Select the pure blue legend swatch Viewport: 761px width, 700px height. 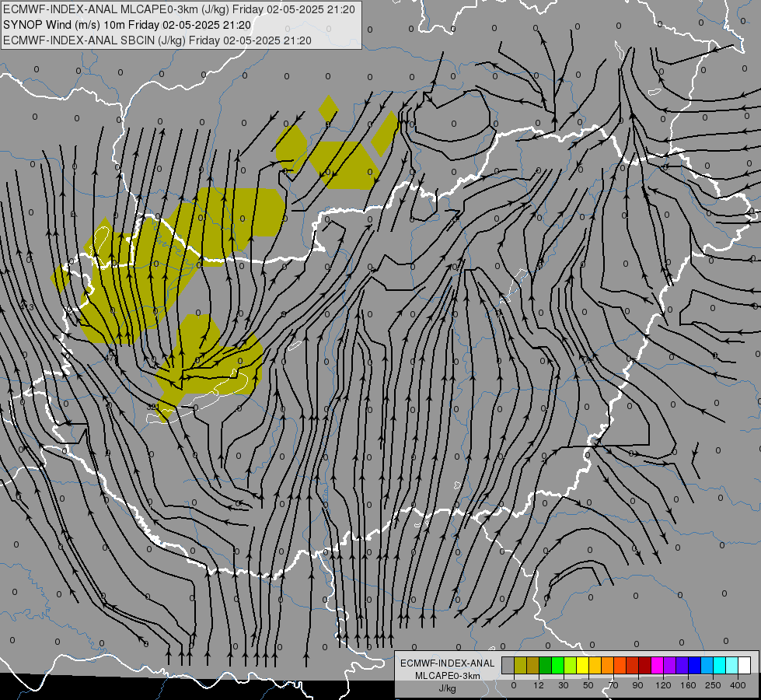point(694,665)
